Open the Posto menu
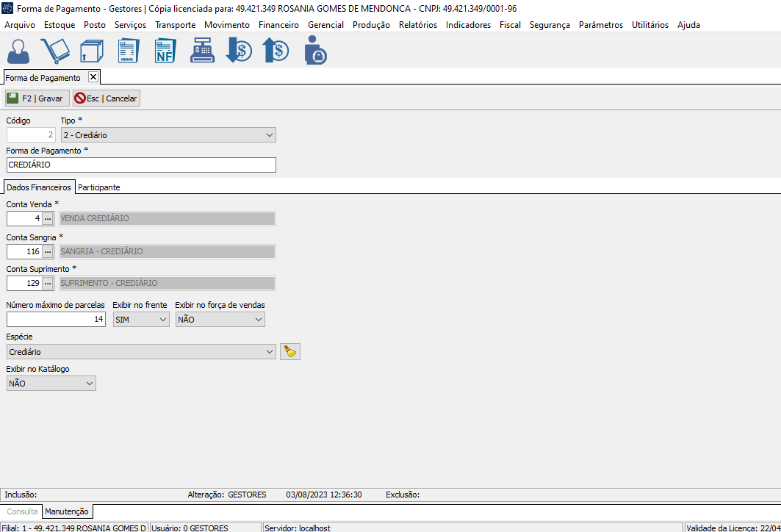 click(95, 25)
